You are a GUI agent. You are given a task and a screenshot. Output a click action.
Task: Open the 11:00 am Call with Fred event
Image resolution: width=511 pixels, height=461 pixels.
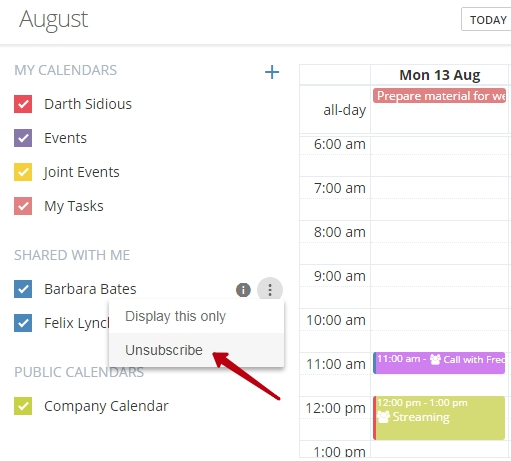click(439, 363)
